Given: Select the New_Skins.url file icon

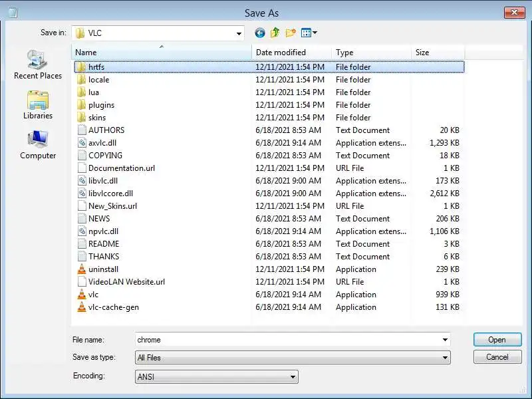Looking at the screenshot, I should tap(82, 206).
